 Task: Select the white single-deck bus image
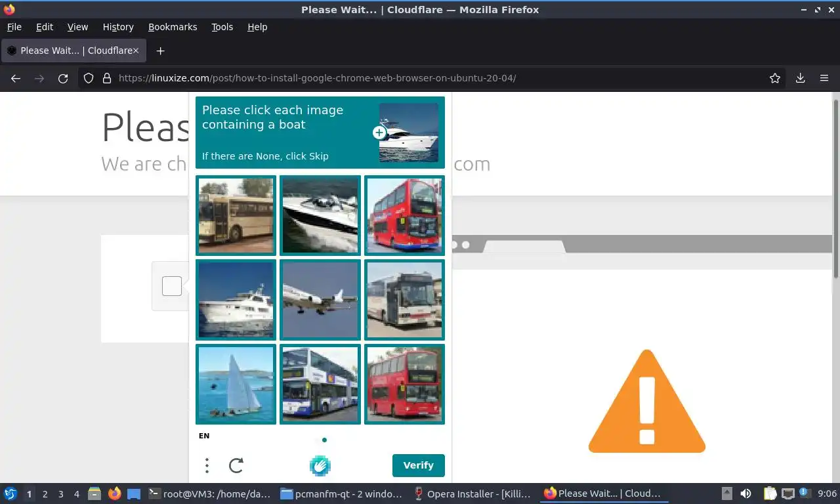pos(404,300)
